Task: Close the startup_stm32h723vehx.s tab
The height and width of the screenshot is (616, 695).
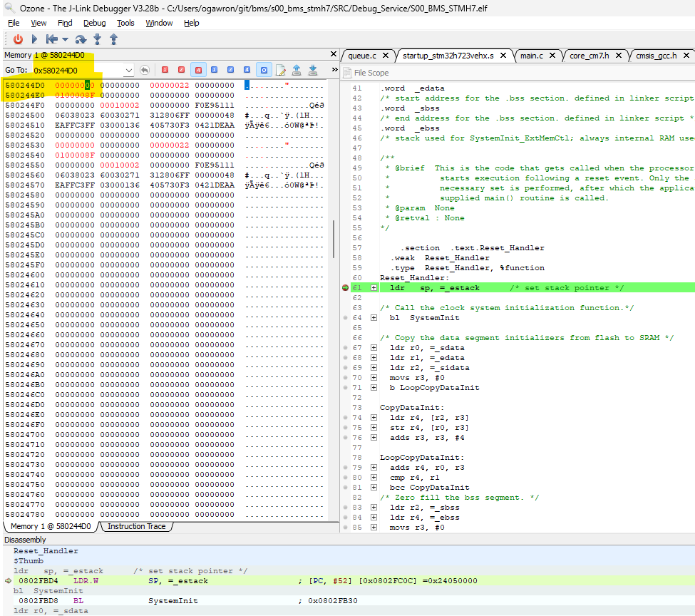Action: coord(503,56)
